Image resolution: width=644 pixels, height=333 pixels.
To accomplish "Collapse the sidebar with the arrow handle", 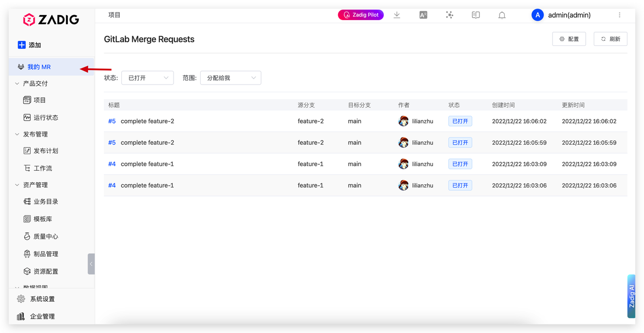I will pos(91,263).
